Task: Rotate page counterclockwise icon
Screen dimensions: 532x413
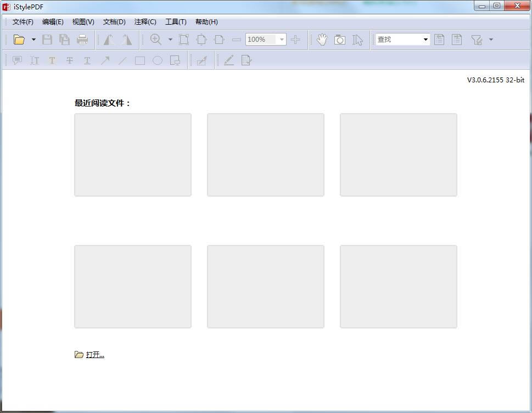Action: tap(109, 40)
